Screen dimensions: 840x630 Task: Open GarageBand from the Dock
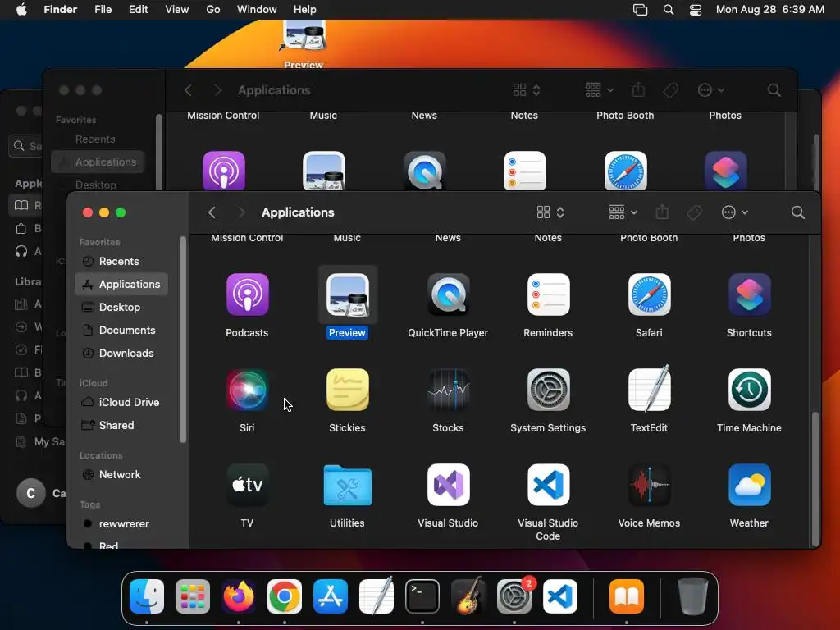[468, 596]
